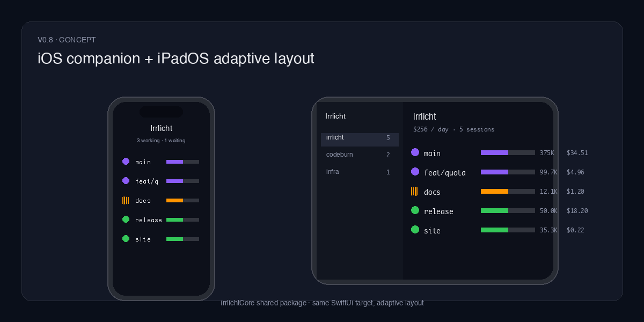Image resolution: width=644 pixels, height=322 pixels.
Task: Click the purple status dot beside main on the phone
Action: tap(126, 161)
